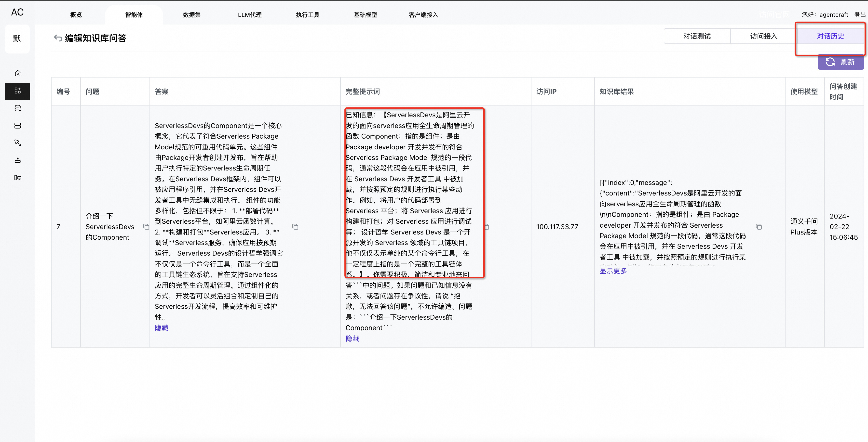868x442 pixels.
Task: Open the 访问官网 link
Action: tap(774, 14)
